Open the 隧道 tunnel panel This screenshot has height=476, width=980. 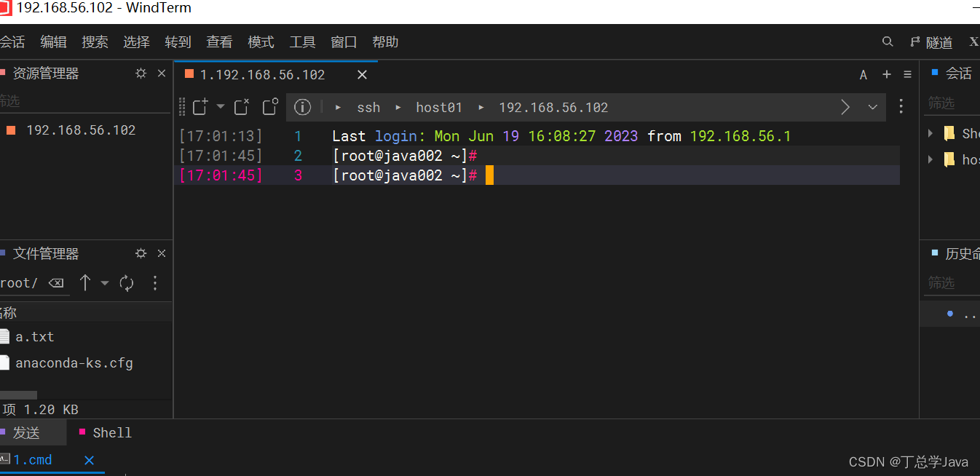[931, 43]
